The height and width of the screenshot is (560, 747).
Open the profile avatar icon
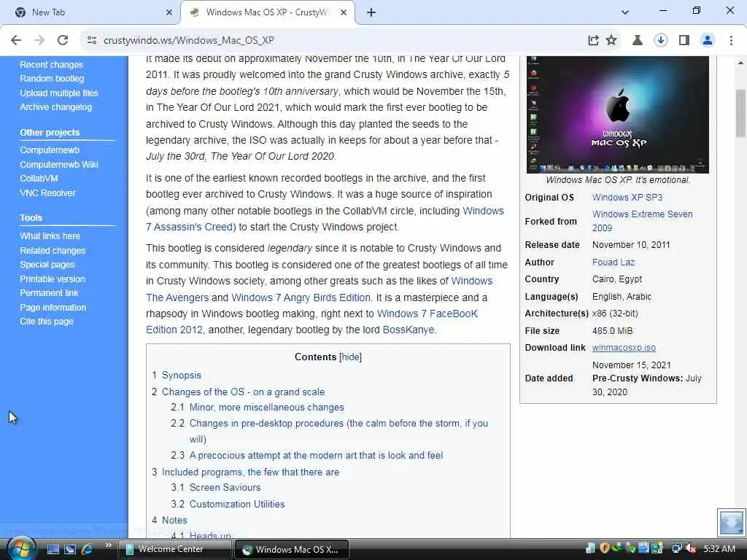(x=708, y=41)
